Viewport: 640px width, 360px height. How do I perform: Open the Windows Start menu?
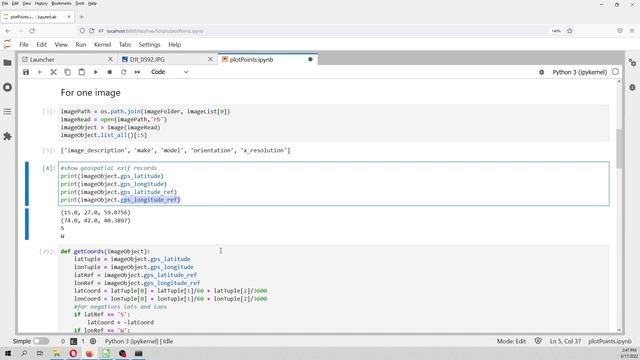point(8,353)
